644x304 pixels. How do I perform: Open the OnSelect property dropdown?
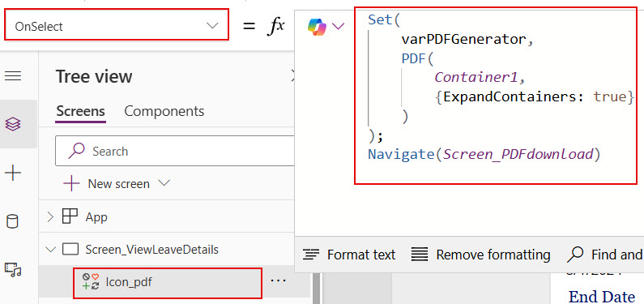(x=116, y=26)
